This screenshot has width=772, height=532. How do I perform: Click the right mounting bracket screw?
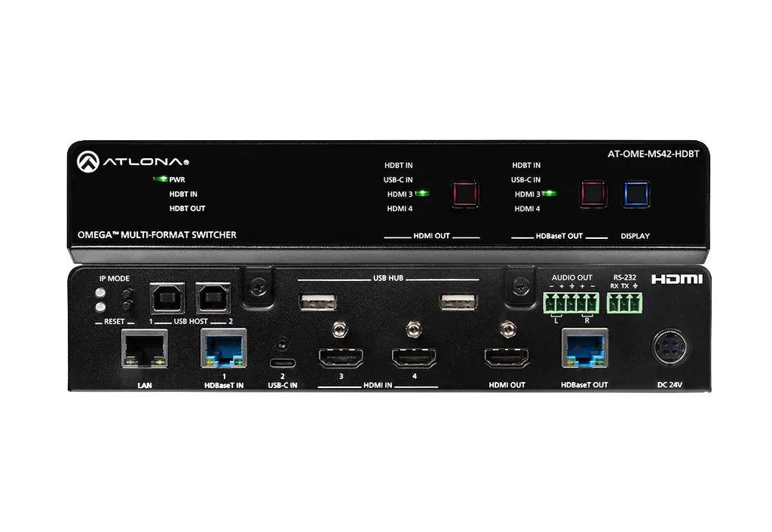click(x=521, y=286)
